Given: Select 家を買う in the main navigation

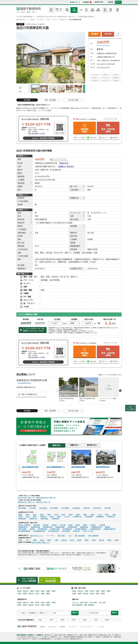Looking at the screenshot, I should [x=51, y=10].
